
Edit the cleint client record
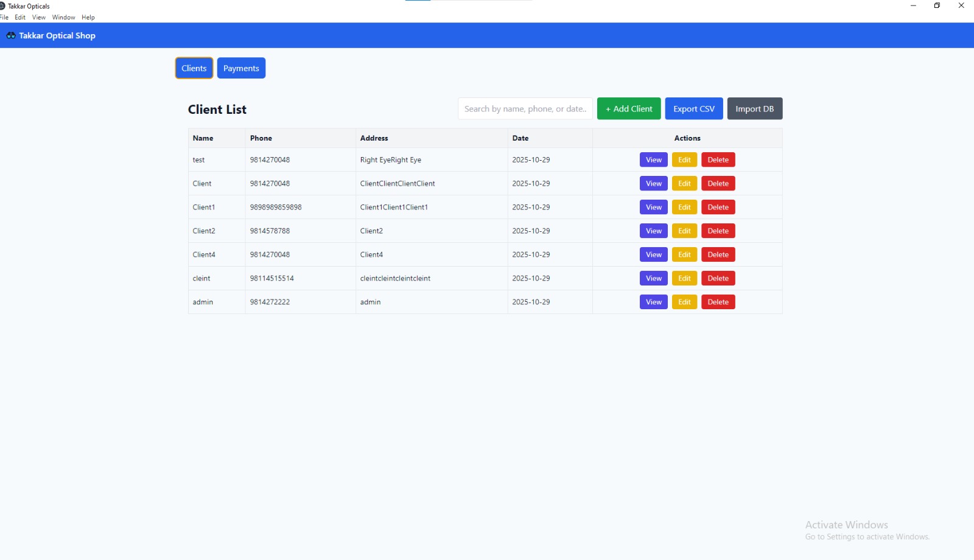pyautogui.click(x=684, y=278)
